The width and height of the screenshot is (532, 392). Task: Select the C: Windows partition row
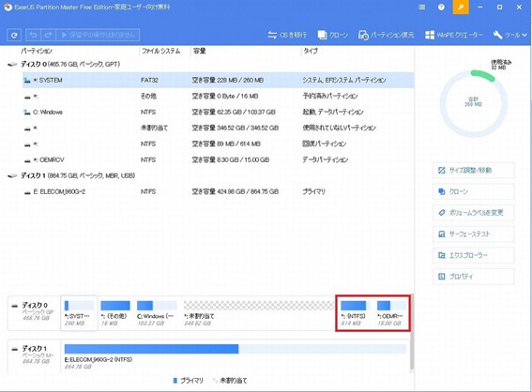[x=219, y=113]
